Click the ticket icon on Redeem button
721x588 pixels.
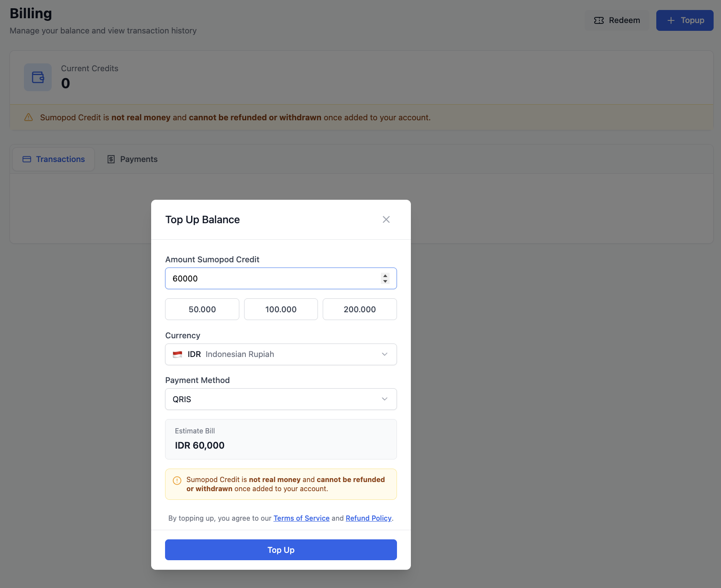(x=599, y=20)
